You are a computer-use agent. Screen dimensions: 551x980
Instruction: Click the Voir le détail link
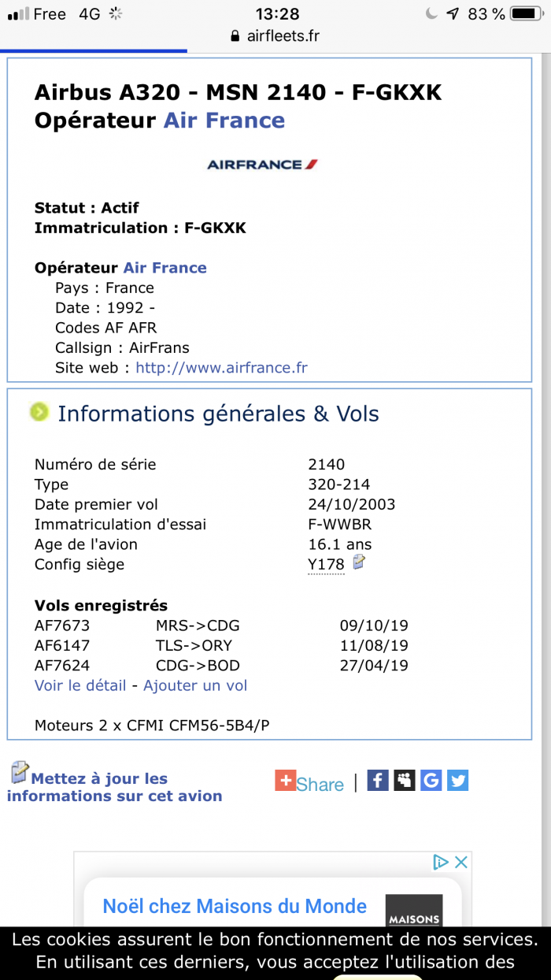80,685
